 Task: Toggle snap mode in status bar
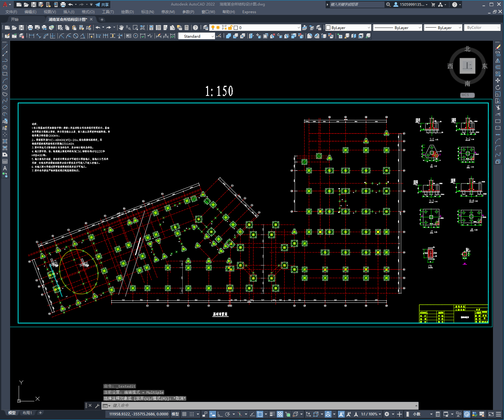pyautogui.click(x=192, y=414)
